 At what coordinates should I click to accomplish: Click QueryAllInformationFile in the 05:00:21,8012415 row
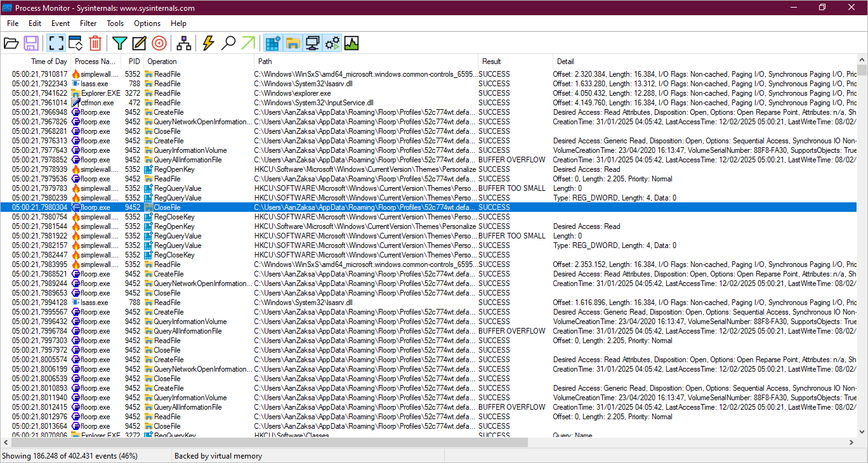(x=188, y=407)
